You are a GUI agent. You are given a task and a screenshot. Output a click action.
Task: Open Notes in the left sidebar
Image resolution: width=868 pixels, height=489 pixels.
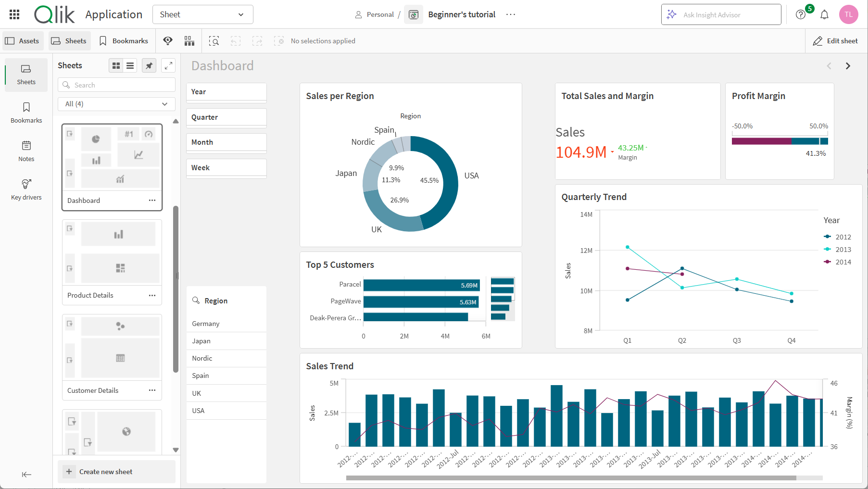click(x=26, y=151)
